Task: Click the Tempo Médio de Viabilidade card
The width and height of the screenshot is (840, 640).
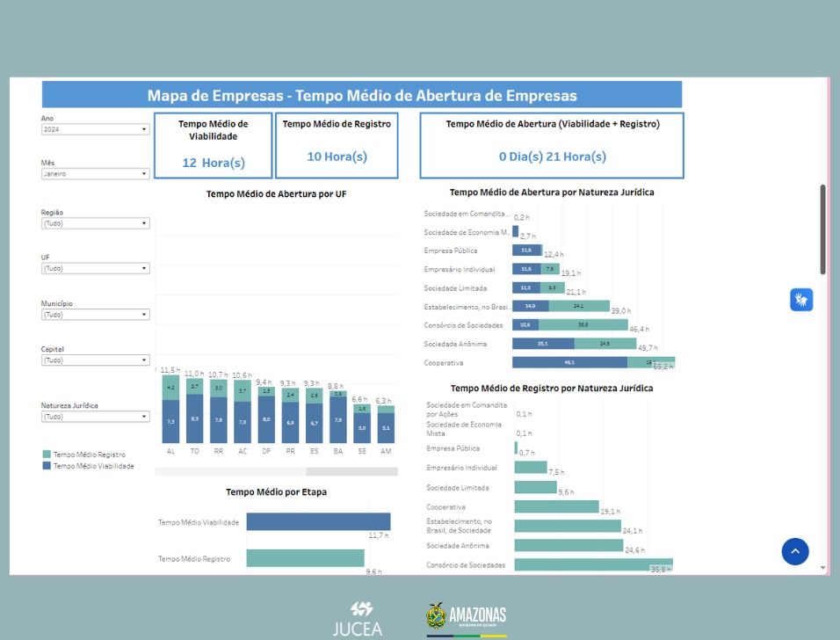Action: coord(214,145)
